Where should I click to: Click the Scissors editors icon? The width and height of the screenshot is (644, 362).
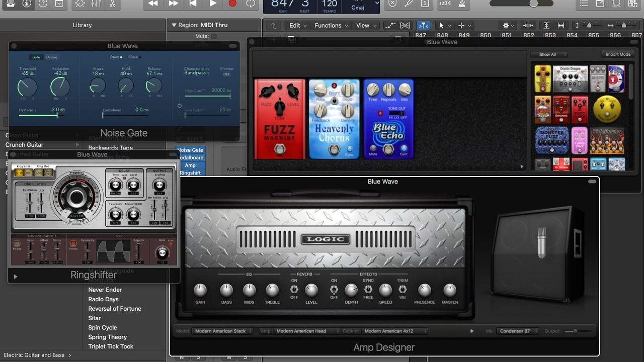click(x=112, y=3)
